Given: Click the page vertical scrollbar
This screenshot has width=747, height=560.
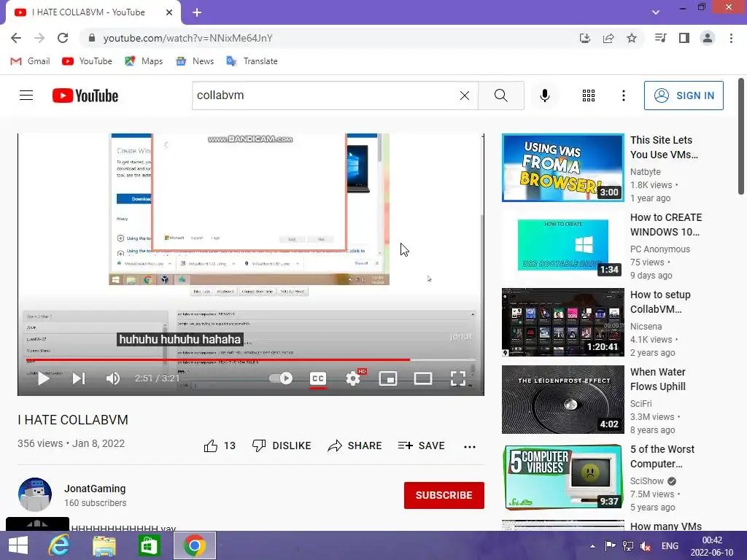Looking at the screenshot, I should pyautogui.click(x=741, y=136).
